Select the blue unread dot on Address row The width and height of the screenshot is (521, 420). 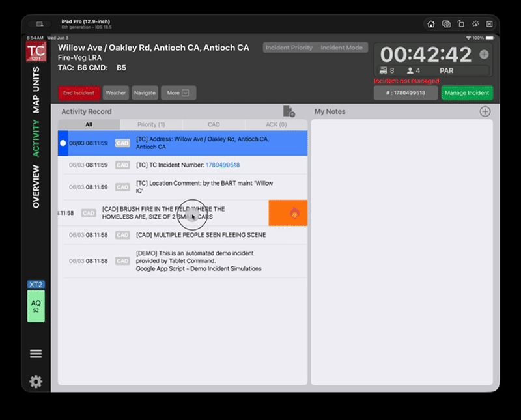(63, 143)
